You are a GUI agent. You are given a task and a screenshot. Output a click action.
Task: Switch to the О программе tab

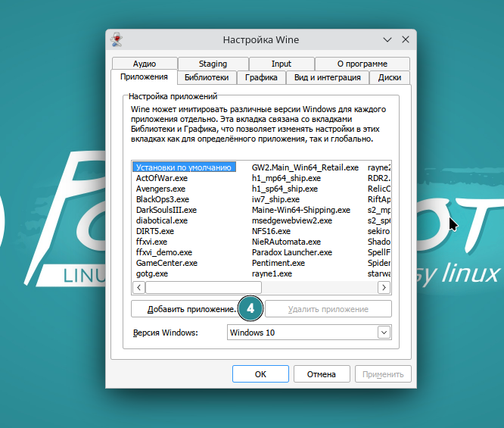pos(362,64)
